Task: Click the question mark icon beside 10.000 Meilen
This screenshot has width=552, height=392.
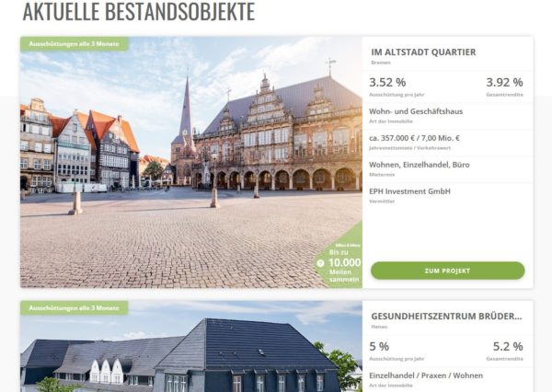Action: (320, 263)
